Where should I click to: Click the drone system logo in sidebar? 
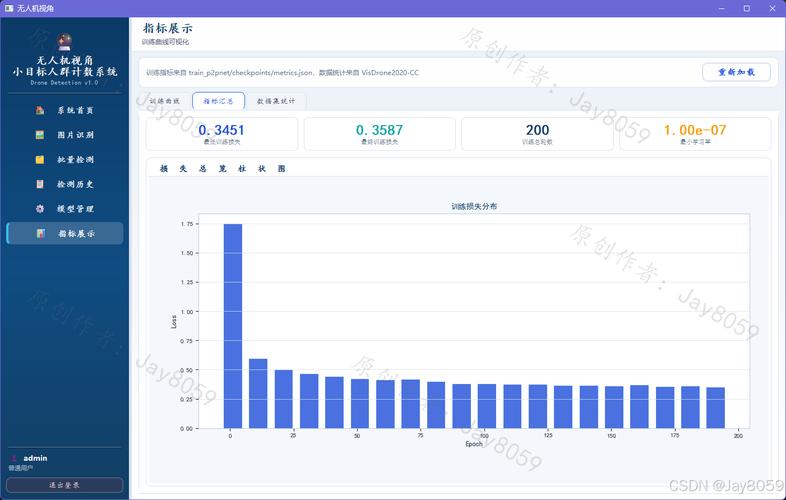click(x=64, y=42)
